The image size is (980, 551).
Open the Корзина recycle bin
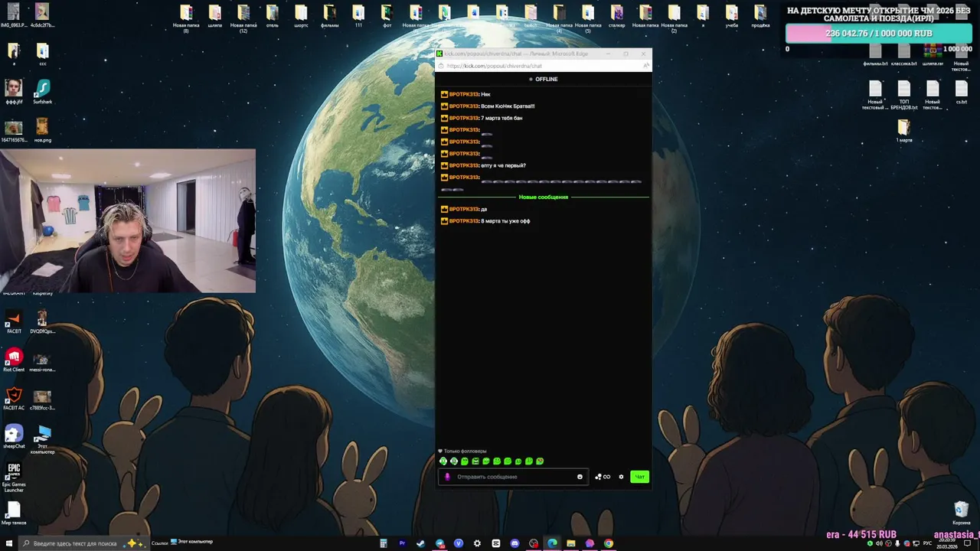point(962,513)
